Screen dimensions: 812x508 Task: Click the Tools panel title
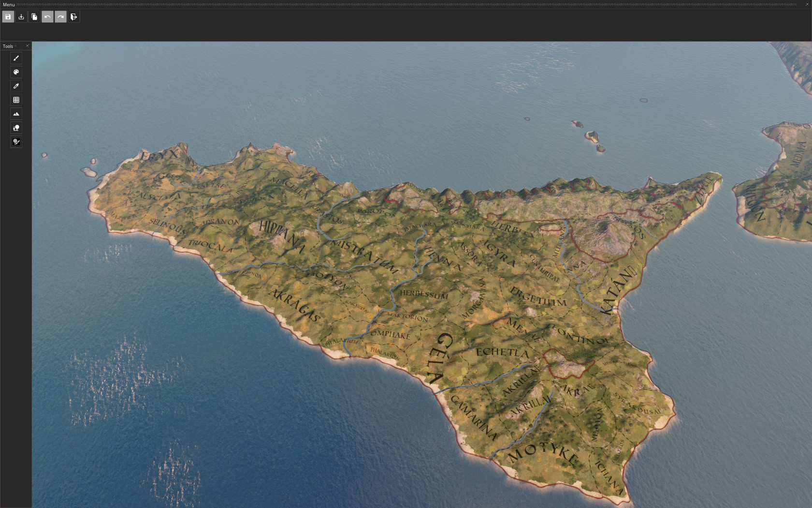click(x=8, y=46)
